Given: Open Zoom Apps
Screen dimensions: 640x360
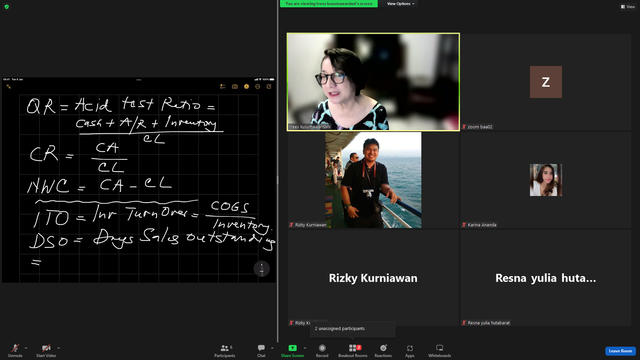Looking at the screenshot, I should pyautogui.click(x=410, y=350).
